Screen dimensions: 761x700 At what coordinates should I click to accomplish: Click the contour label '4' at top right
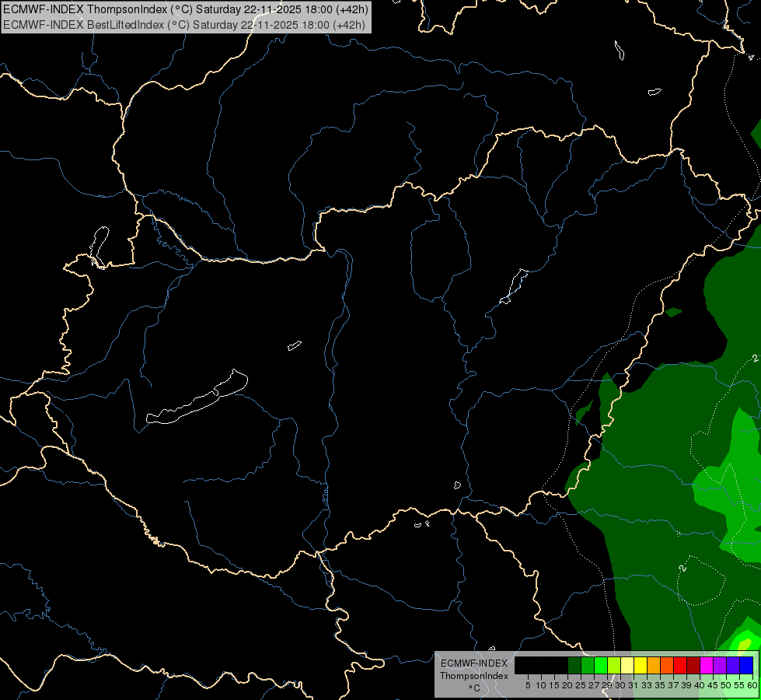(752, 58)
